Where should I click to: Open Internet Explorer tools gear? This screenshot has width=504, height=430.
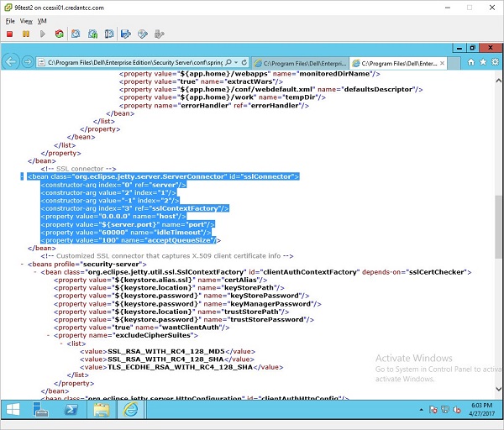pos(495,62)
